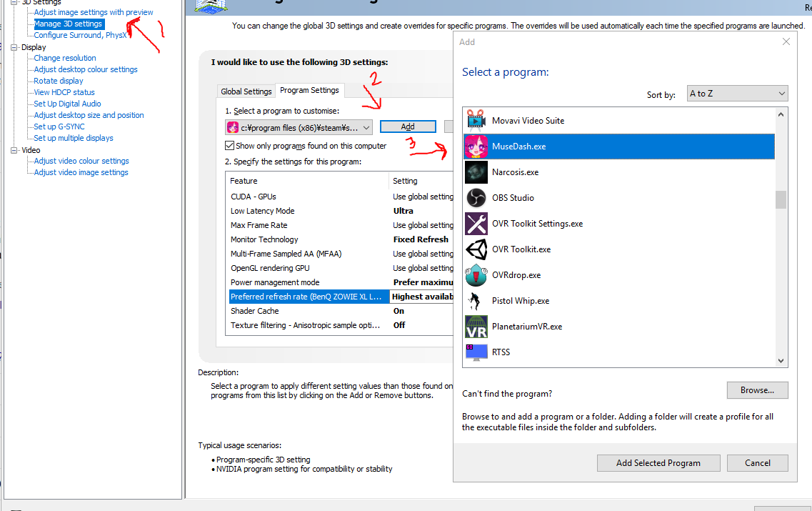Click the Narcosis.exe program icon
This screenshot has height=511, width=812.
coord(476,172)
